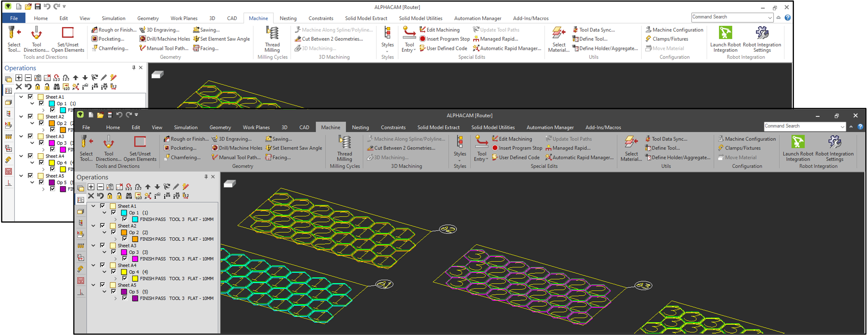Screen dimensions: 868x336
Task: Open Simulation tab in the front window
Action: tap(186, 127)
